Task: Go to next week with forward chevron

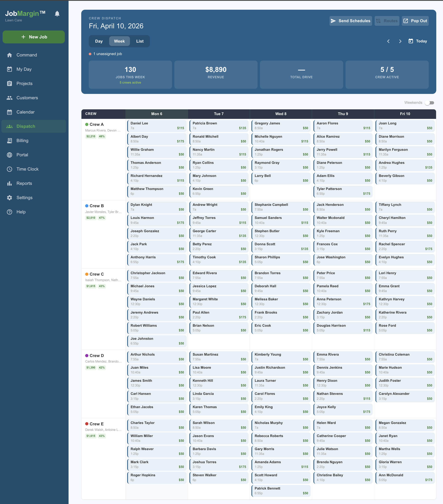Action: pyautogui.click(x=400, y=41)
